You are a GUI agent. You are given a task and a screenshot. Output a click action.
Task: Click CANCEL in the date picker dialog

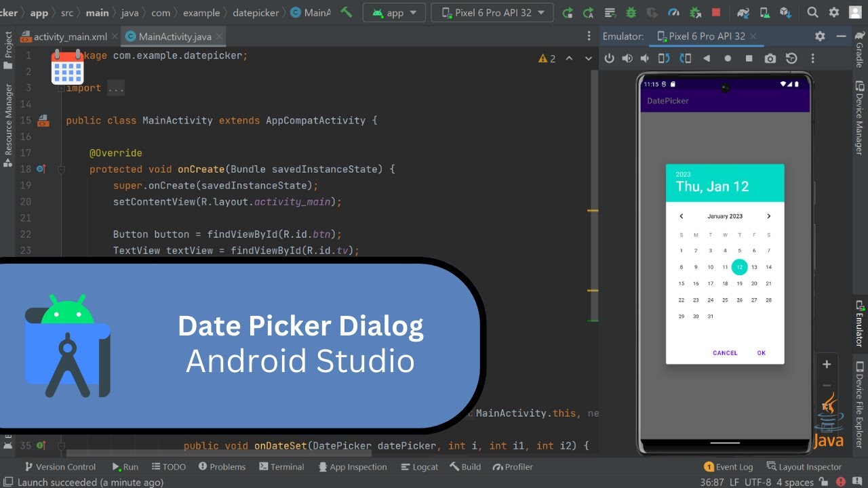725,353
